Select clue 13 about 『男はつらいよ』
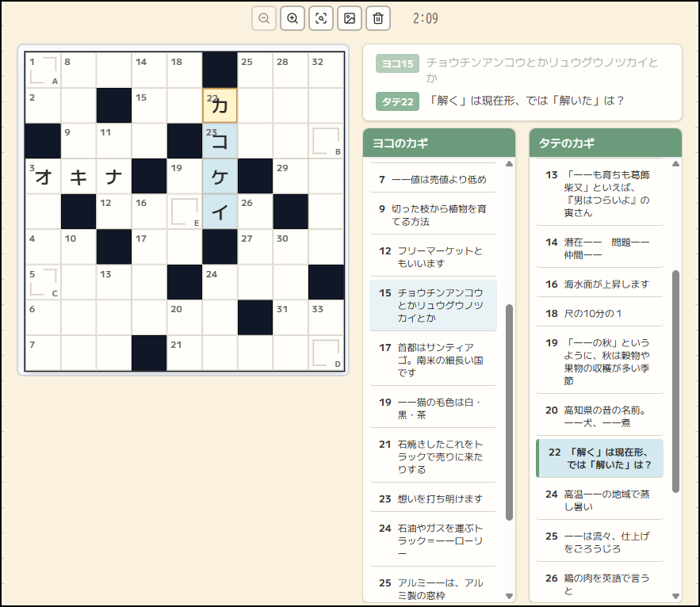 599,194
